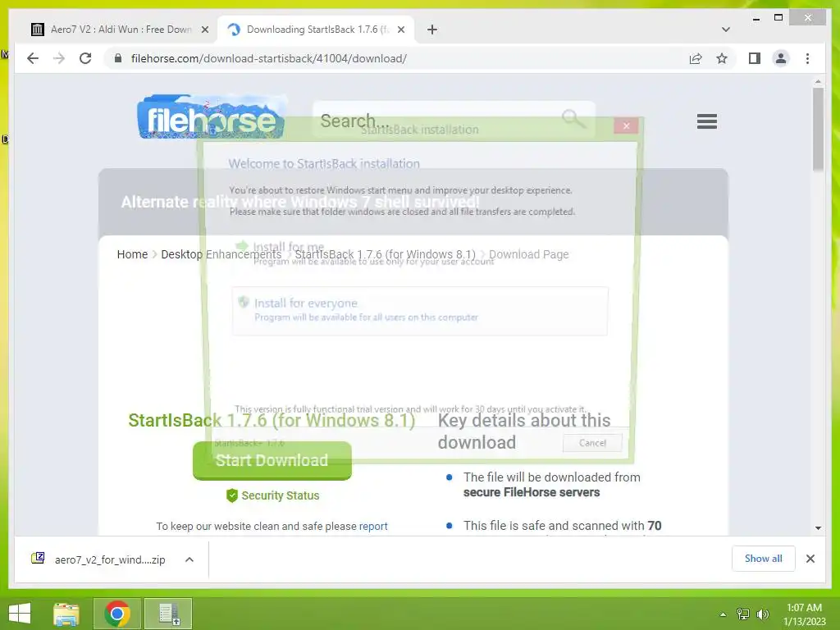Share this page via share icon
Viewport: 840px width, 630px height.
(x=696, y=58)
